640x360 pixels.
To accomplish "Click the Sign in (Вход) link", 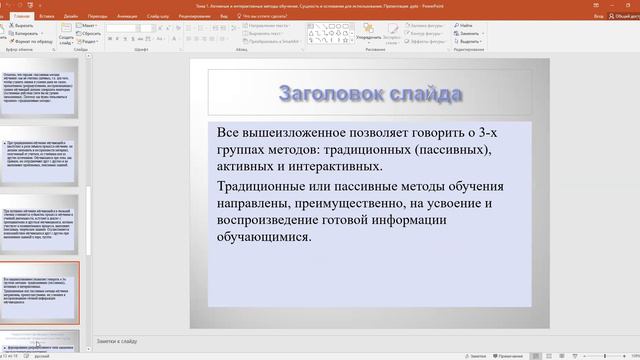I will pyautogui.click(x=598, y=16).
